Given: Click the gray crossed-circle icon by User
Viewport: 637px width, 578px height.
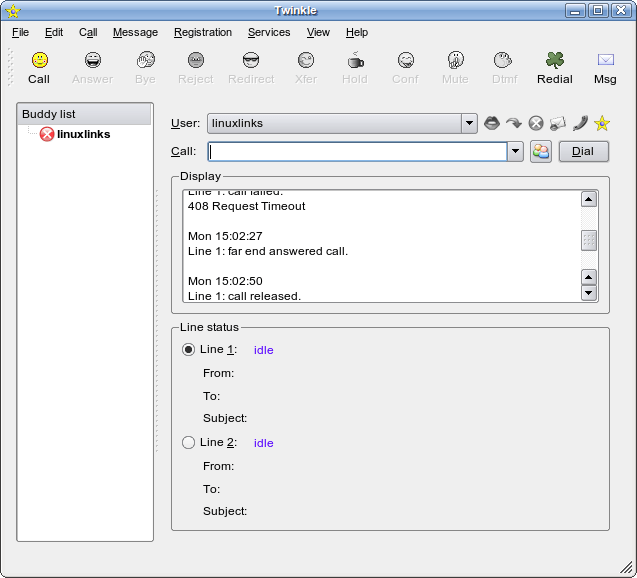Looking at the screenshot, I should pyautogui.click(x=536, y=123).
